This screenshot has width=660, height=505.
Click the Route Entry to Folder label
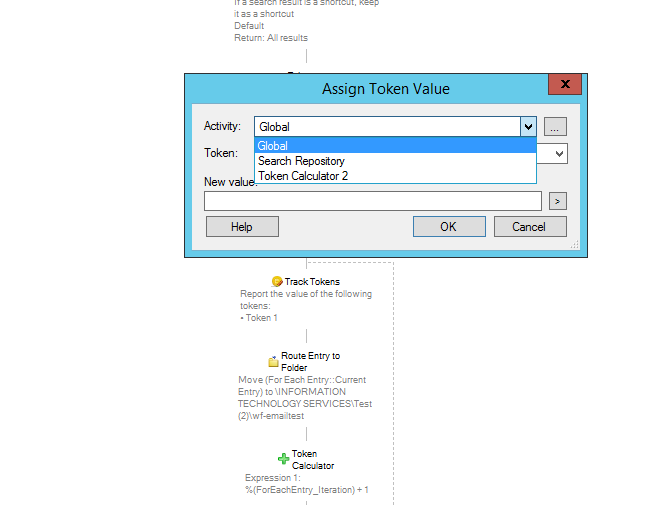coord(311,361)
